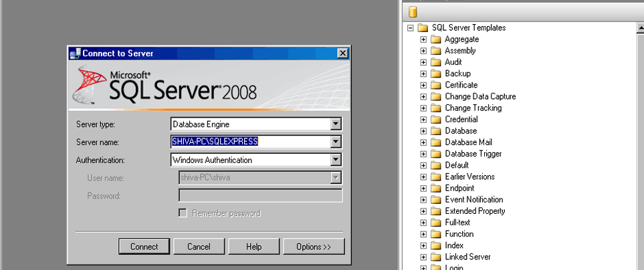Screen dimensions: 644x270
Task: Click the Connect button
Action: (144, 247)
